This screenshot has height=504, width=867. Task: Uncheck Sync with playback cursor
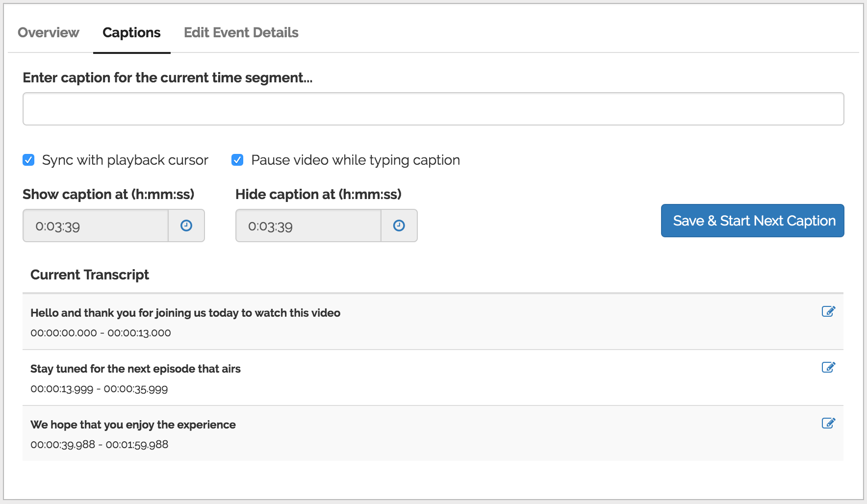coord(28,160)
